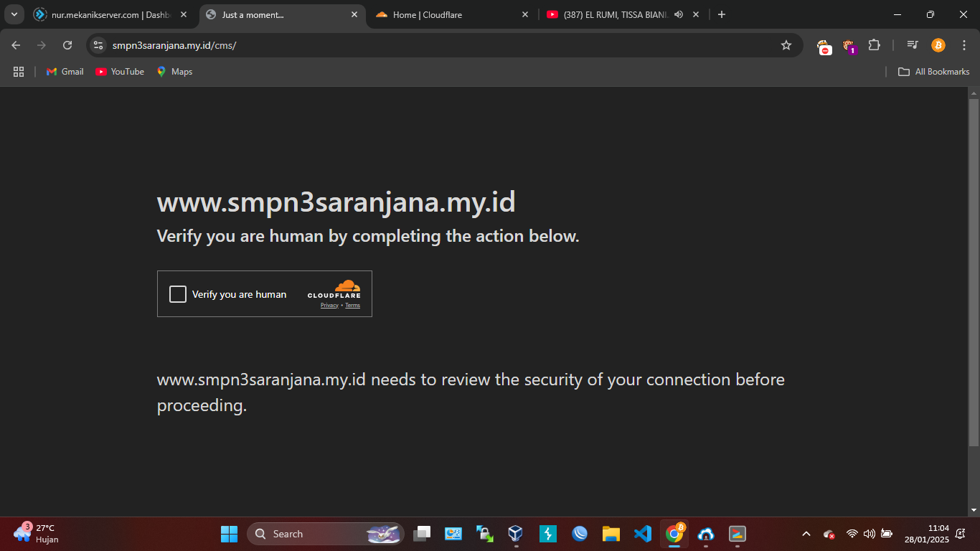Viewport: 980px width, 551px height.
Task: Expand the All Bookmarks folder
Action: [x=933, y=72]
